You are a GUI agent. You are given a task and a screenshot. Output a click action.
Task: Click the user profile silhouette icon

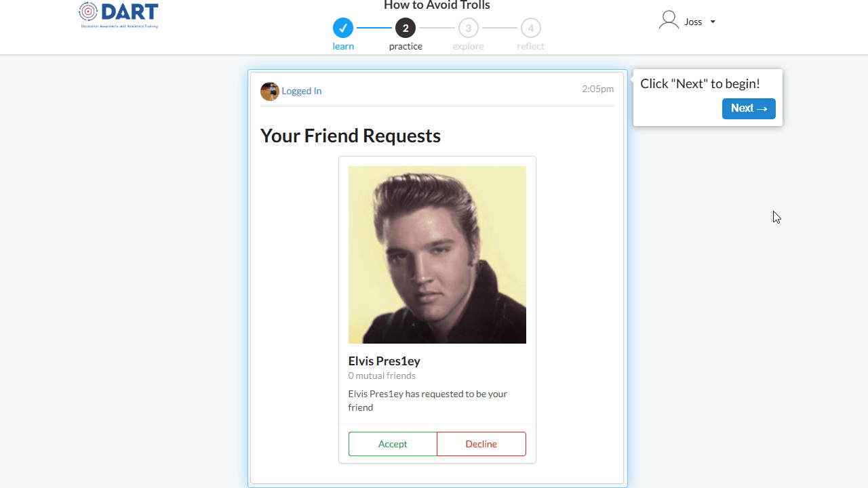[669, 20]
